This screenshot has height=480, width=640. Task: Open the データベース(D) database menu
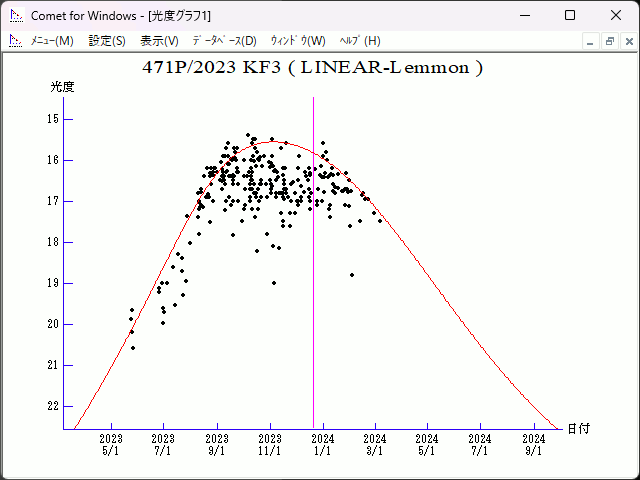coord(224,41)
